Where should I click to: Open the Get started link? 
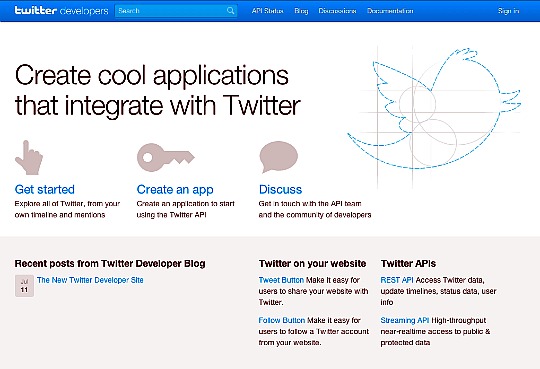pos(44,189)
